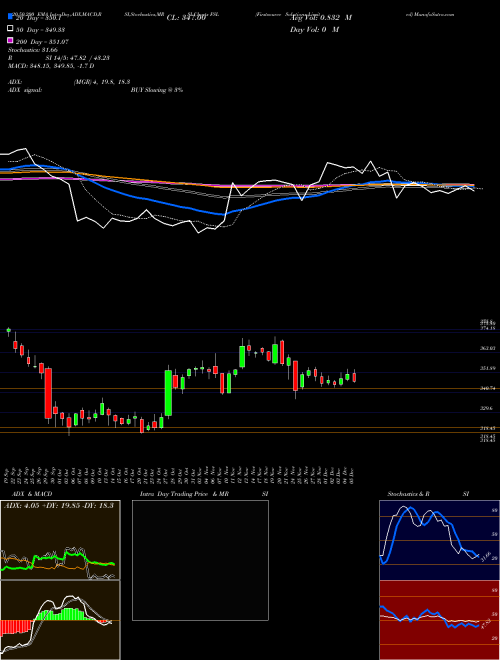500x660 pixels.
Task: Select the '50 Day = 349.33' label
Action: pos(41,30)
